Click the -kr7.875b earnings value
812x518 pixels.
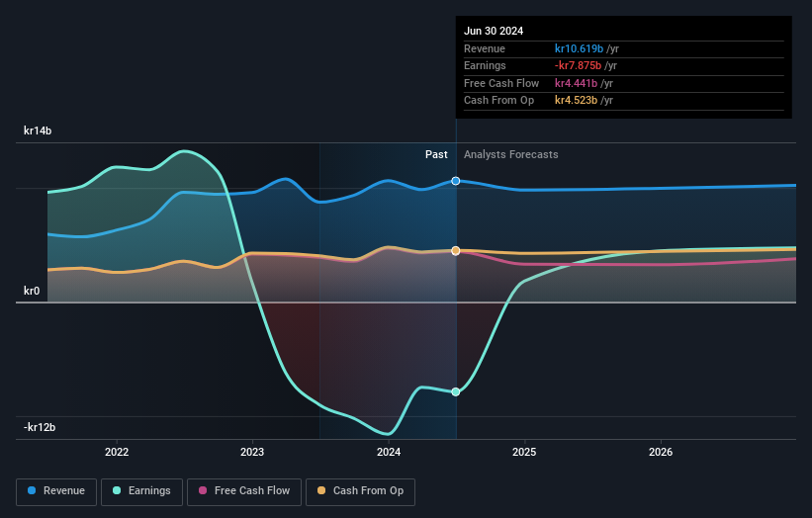[578, 65]
